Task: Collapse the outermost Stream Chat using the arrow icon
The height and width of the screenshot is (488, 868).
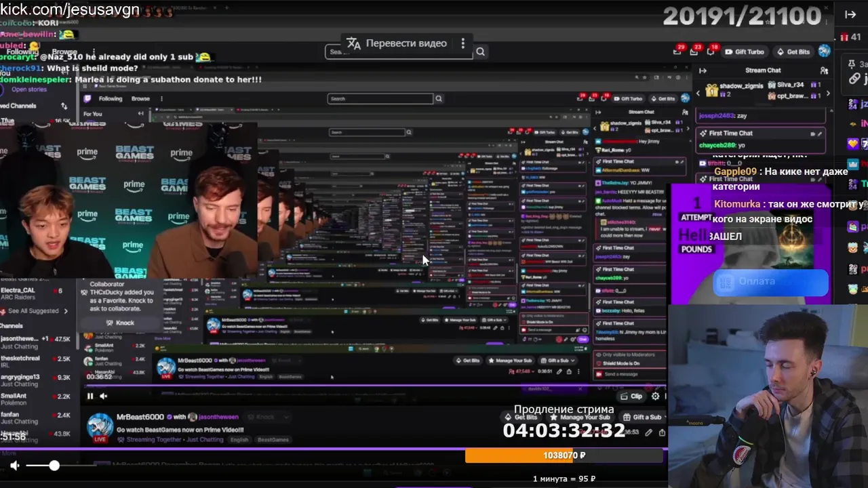Action: [703, 70]
